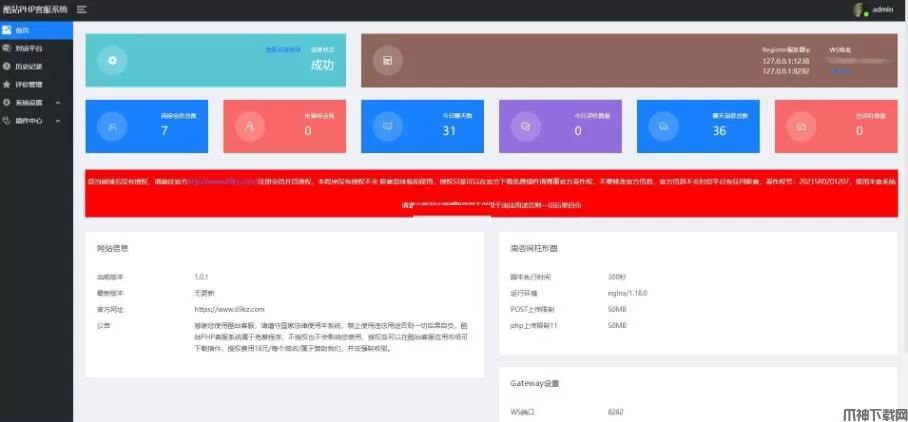
Task: Click the star icon beside 评价管理
Action: pyautogui.click(x=7, y=85)
